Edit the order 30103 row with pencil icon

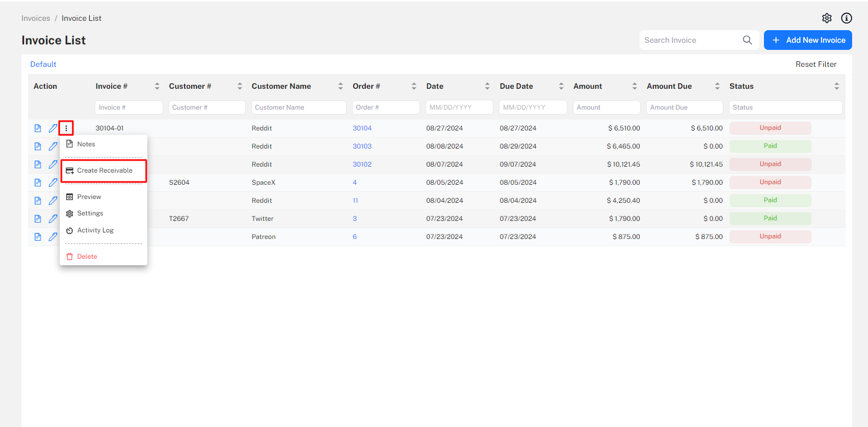tap(53, 146)
